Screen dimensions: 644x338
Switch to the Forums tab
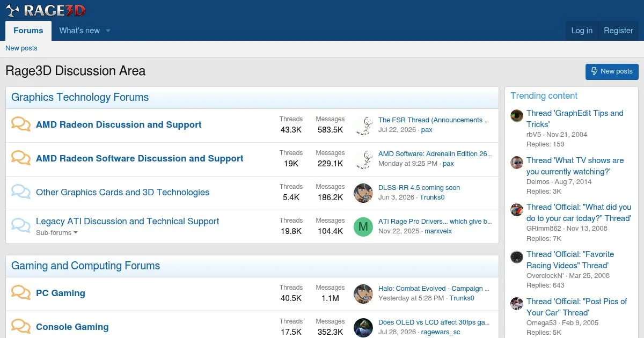coord(28,31)
